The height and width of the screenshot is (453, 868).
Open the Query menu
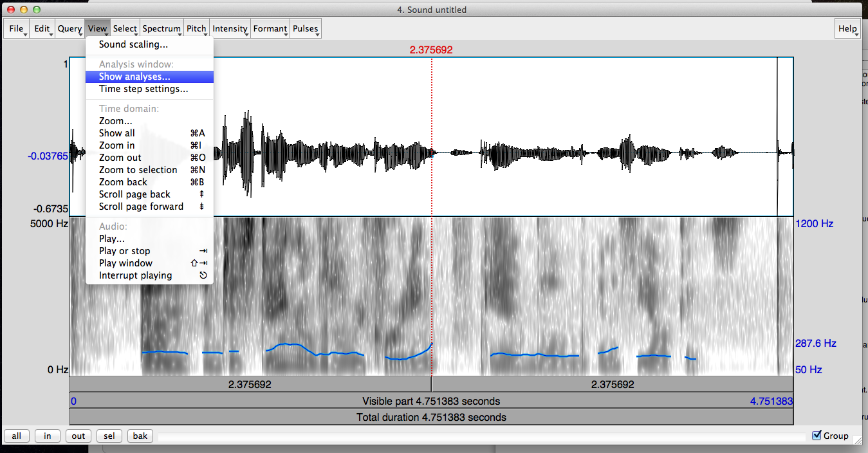coord(69,28)
